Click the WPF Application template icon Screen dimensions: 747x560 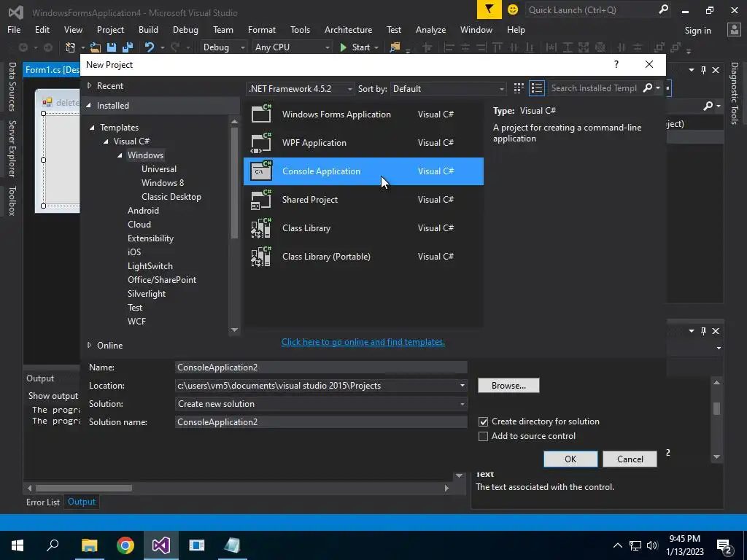tap(261, 142)
